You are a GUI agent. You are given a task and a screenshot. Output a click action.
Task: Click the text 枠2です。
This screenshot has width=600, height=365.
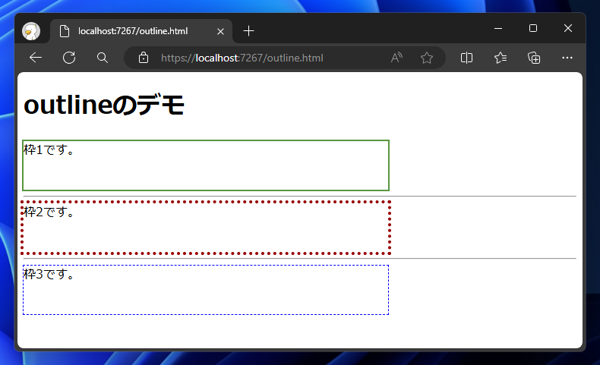coord(49,212)
